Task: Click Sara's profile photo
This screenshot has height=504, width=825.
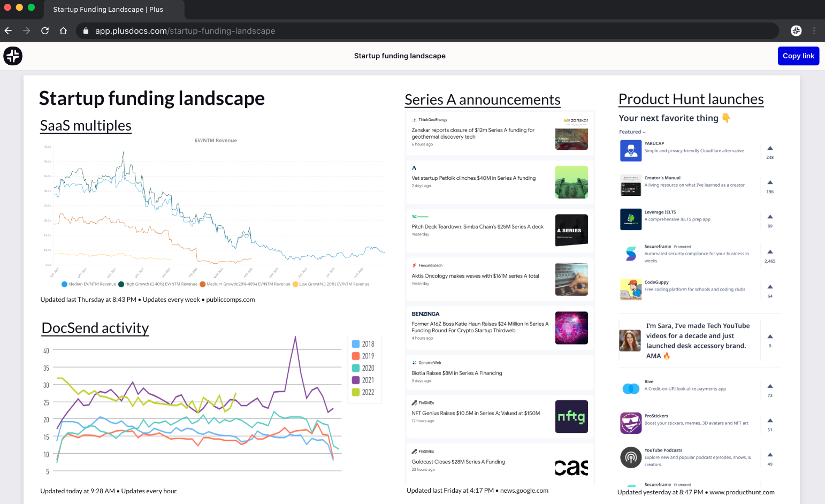Action: coord(630,340)
